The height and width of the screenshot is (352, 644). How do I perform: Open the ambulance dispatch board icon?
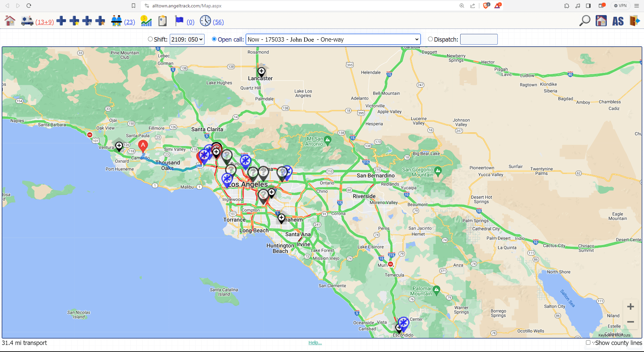(27, 21)
